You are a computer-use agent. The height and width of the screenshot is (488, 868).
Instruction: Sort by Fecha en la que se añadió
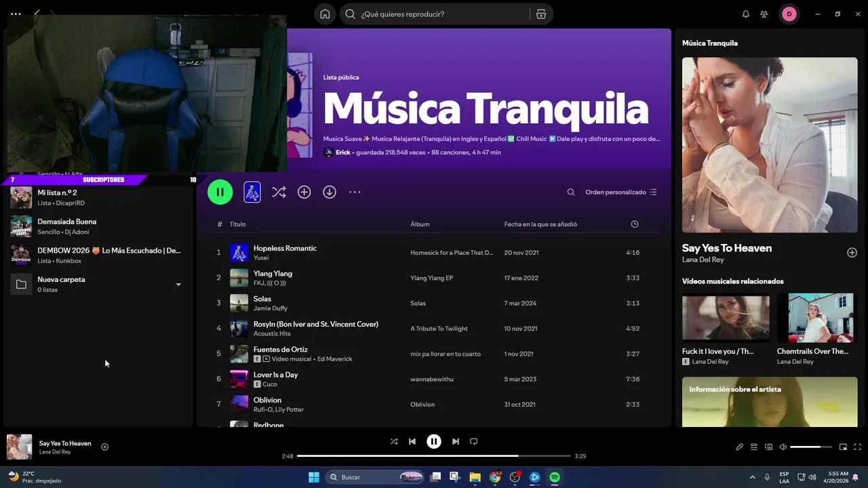(540, 224)
